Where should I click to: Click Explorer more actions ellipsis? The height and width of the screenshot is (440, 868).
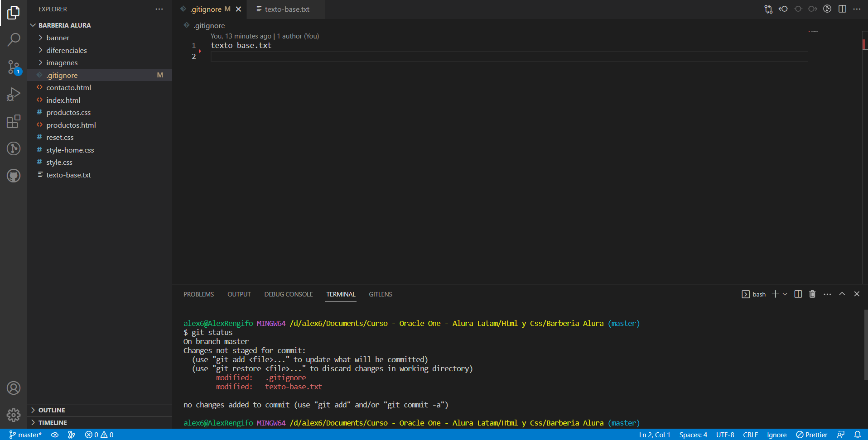[159, 9]
